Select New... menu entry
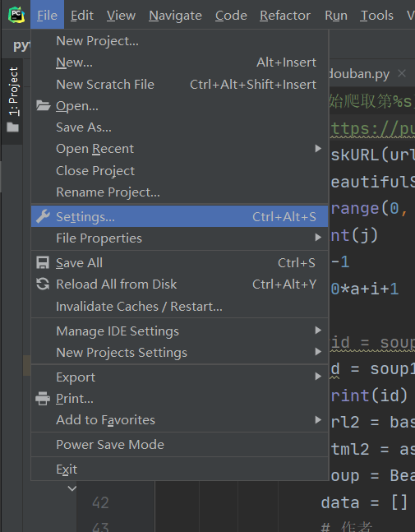This screenshot has height=532, width=415. (179, 62)
